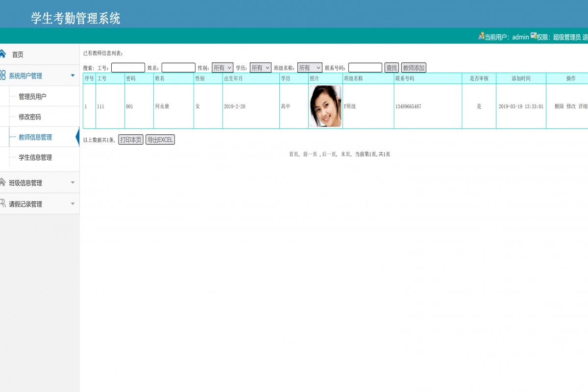Click the 导出EXCEL button
The image size is (588, 392).
pyautogui.click(x=160, y=139)
